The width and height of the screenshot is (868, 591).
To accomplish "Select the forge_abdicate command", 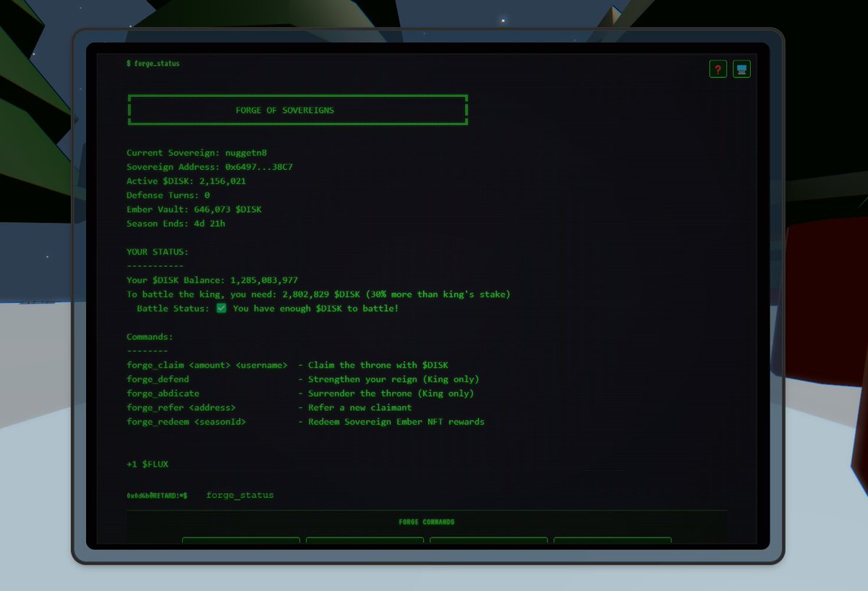I will tap(162, 393).
